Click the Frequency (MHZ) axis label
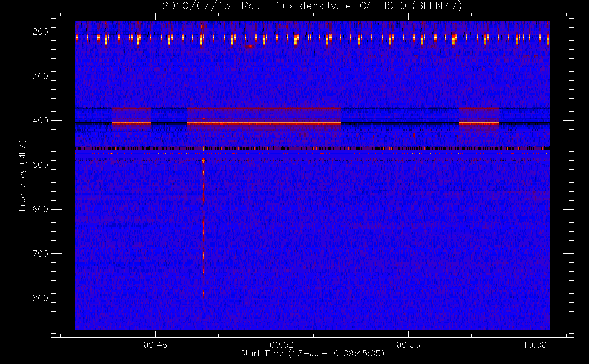The image size is (589, 364). (x=23, y=175)
